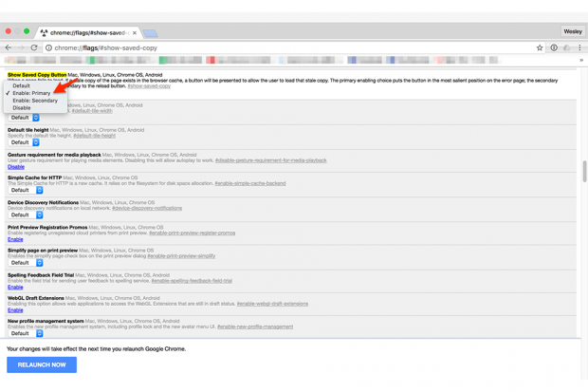Reload the chrome flags page
Image resolution: width=588 pixels, height=392 pixels.
coord(34,47)
